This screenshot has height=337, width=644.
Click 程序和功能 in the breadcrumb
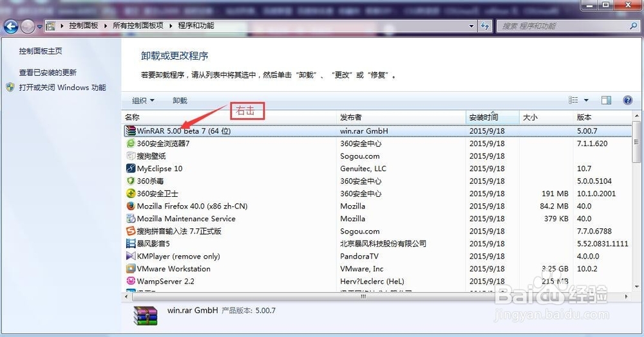click(x=196, y=26)
